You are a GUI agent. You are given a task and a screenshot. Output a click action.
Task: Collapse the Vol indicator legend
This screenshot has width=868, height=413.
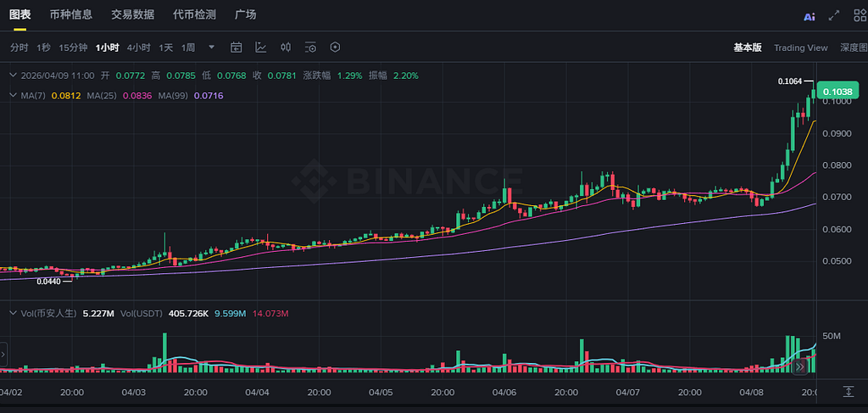(x=12, y=314)
